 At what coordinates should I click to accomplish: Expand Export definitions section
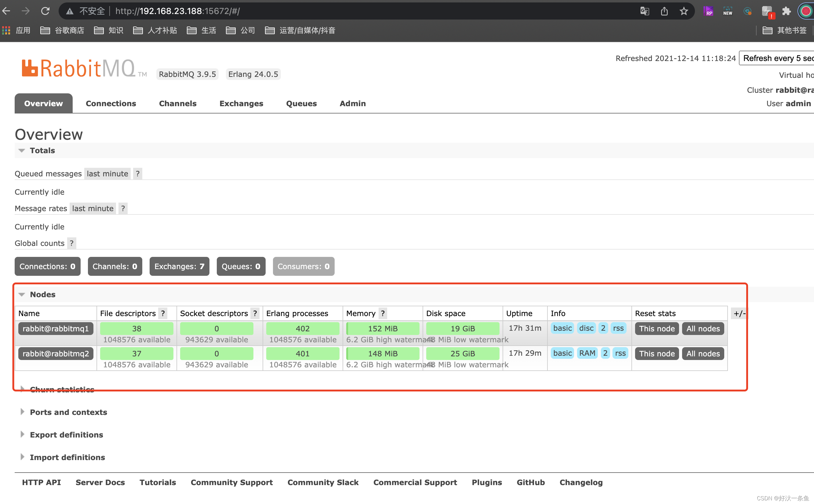pos(62,435)
